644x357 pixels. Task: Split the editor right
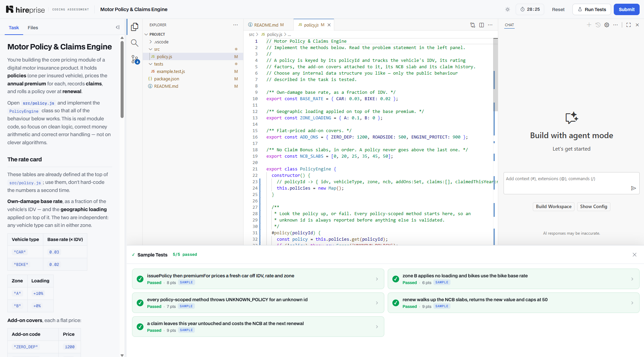(481, 25)
